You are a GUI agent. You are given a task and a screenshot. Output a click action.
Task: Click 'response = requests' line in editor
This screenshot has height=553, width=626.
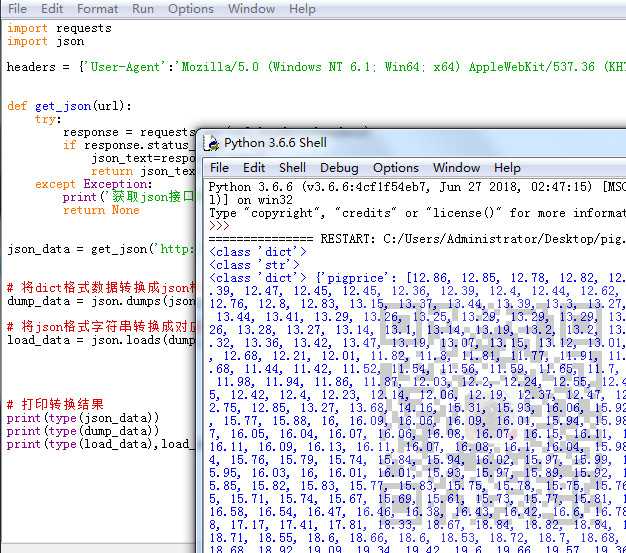[129, 132]
